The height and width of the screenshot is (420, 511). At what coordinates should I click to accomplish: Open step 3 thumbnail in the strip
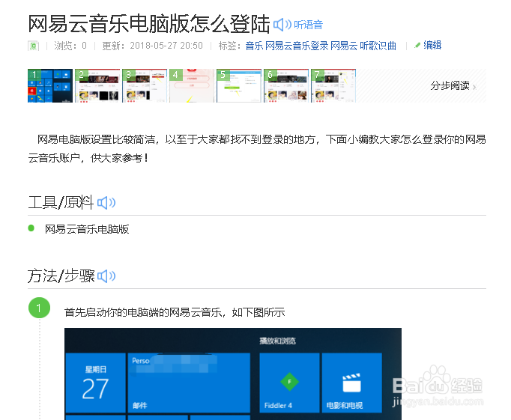coord(145,85)
